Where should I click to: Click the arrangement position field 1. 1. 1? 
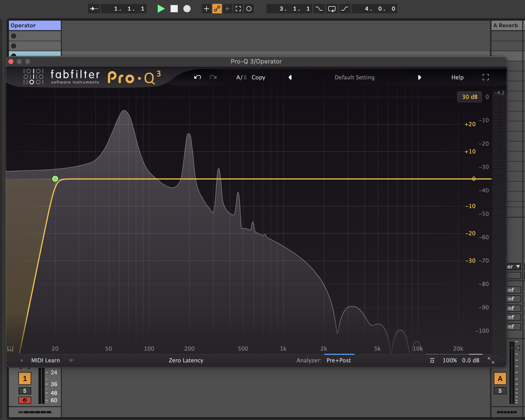(124, 9)
